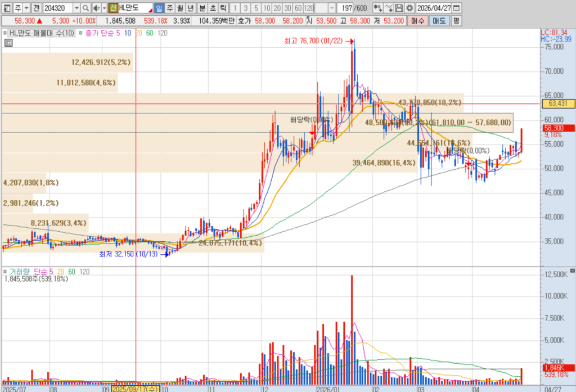
Task: Switch to minute 분 chart
Action: coord(202,8)
